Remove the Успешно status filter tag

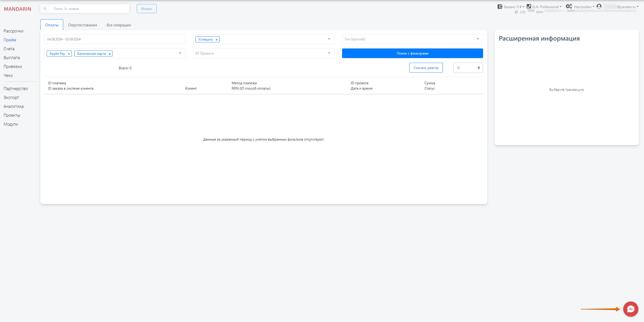click(x=217, y=40)
